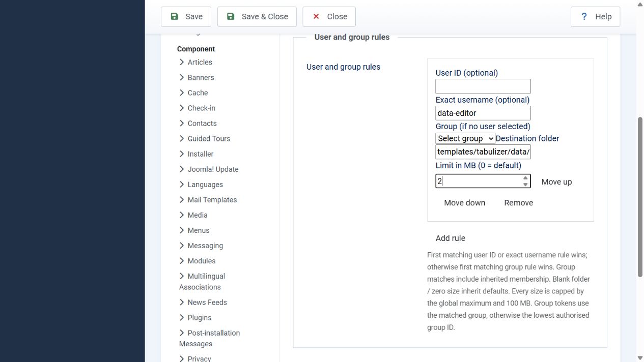Expand the Languages chevron

click(x=182, y=184)
